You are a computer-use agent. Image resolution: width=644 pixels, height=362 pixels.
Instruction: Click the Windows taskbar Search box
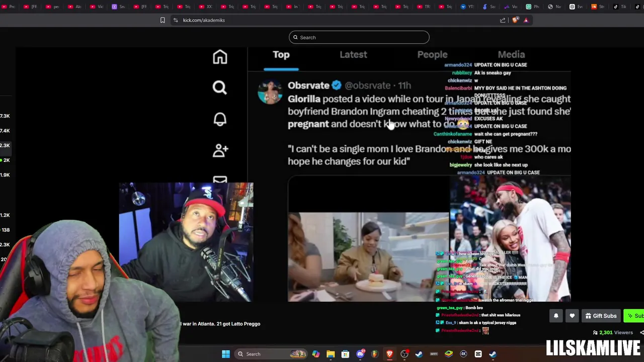click(x=272, y=354)
